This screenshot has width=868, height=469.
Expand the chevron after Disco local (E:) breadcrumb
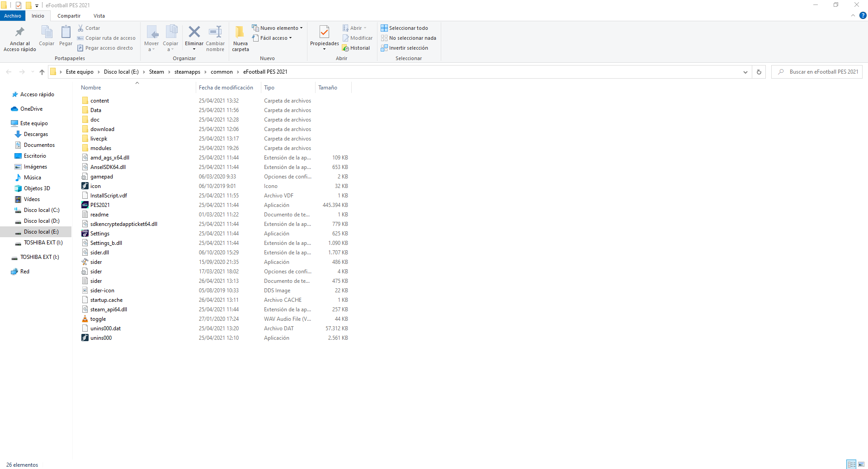pyautogui.click(x=144, y=72)
